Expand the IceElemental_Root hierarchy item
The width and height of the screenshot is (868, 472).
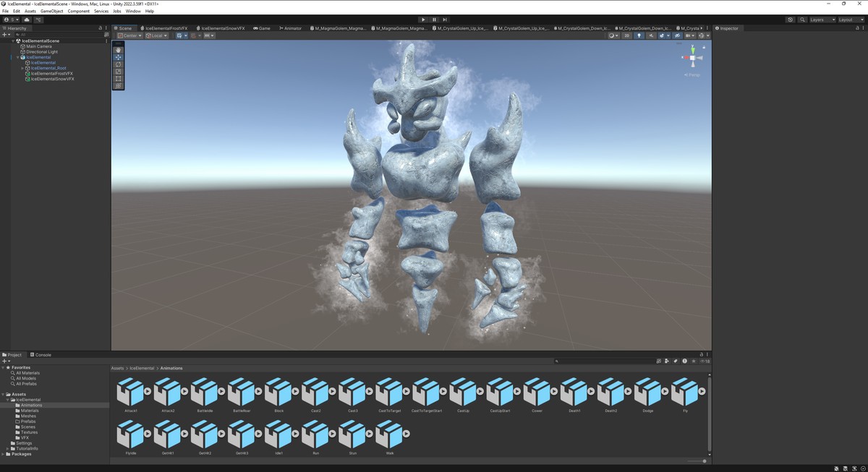point(22,68)
